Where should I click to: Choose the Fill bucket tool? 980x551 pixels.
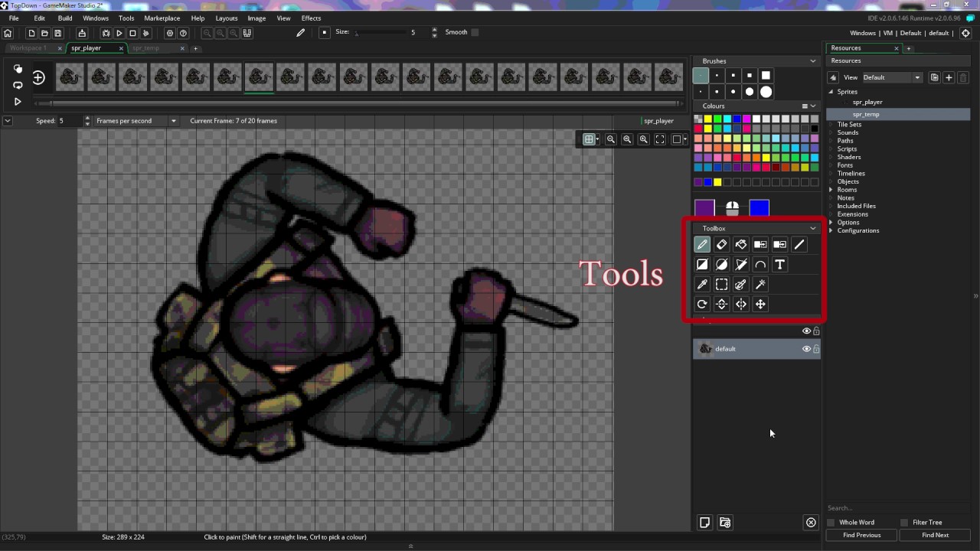point(741,245)
